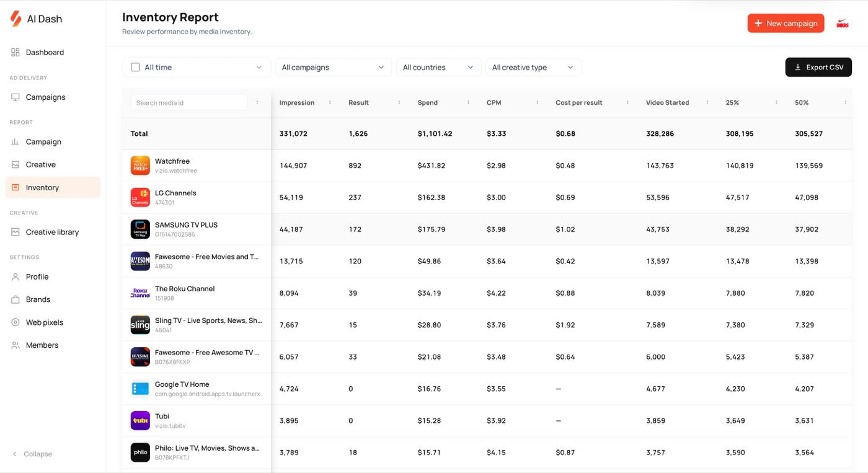Open Brands settings
Screen dimensions: 868x473
tap(53, 299)
